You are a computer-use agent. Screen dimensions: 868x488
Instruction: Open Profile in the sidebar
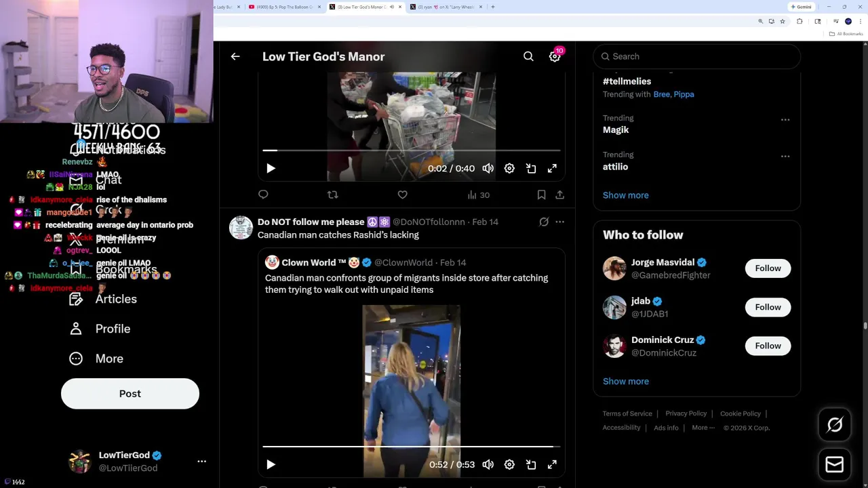click(x=100, y=329)
